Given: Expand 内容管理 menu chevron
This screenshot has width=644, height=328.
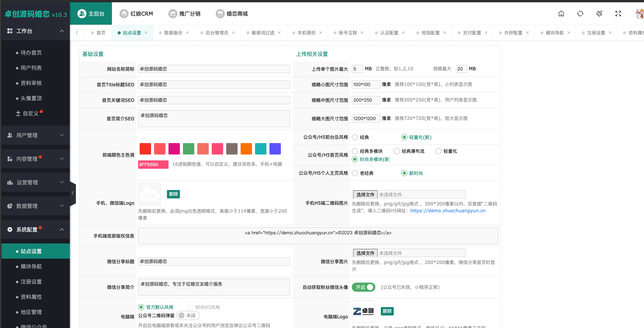Looking at the screenshot, I should 62,159.
